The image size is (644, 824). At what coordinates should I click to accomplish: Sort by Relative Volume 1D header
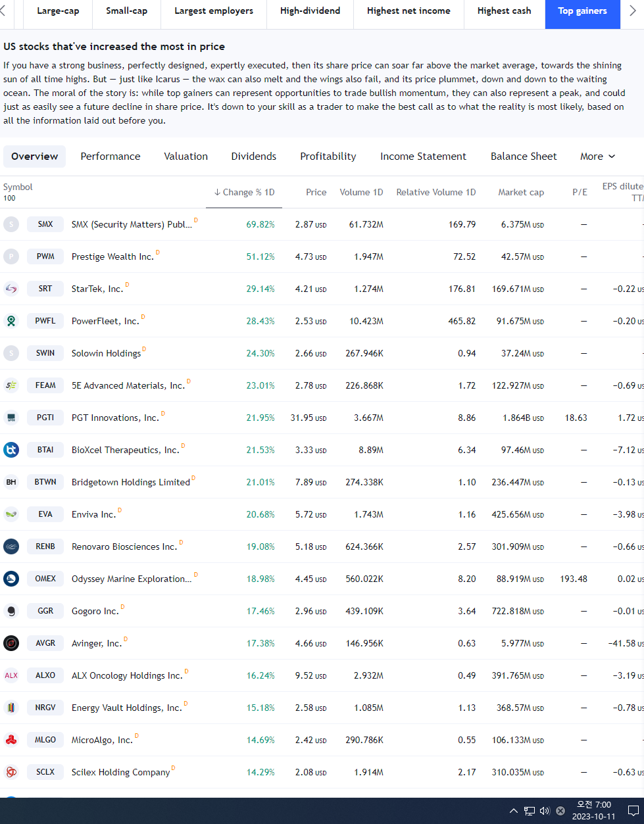pyautogui.click(x=435, y=192)
